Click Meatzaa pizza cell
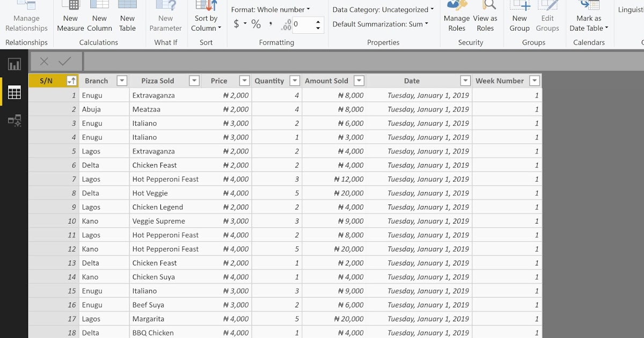This screenshot has width=644, height=338. point(165,109)
